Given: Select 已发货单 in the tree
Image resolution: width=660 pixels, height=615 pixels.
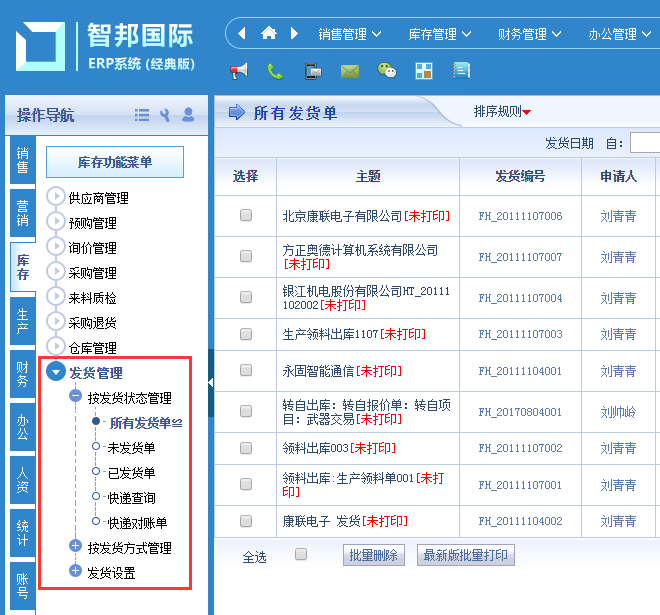Looking at the screenshot, I should (x=131, y=473).
